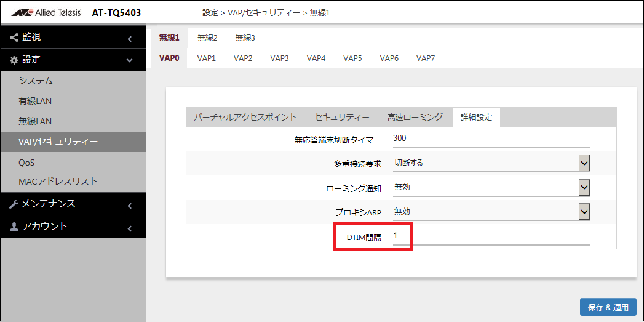Viewport: 644px width, 322px height.
Task: Click the 設定 gear icon
Action: (14, 60)
